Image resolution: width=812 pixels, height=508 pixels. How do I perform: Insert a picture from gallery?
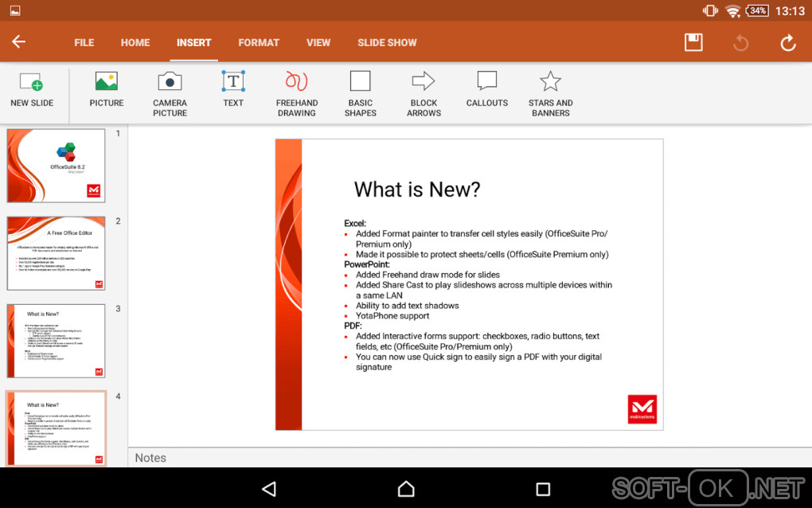point(106,90)
